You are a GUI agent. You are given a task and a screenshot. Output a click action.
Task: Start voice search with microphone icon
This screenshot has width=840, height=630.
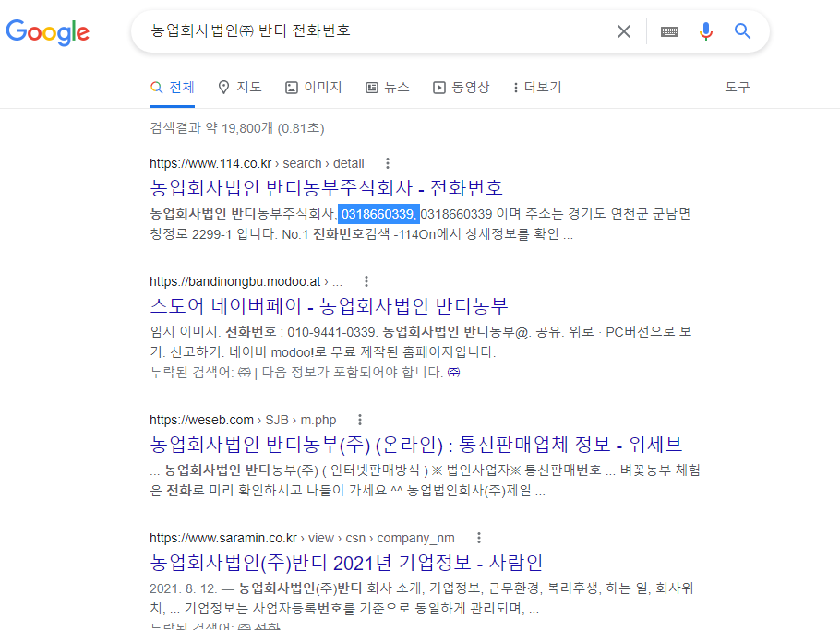click(706, 31)
